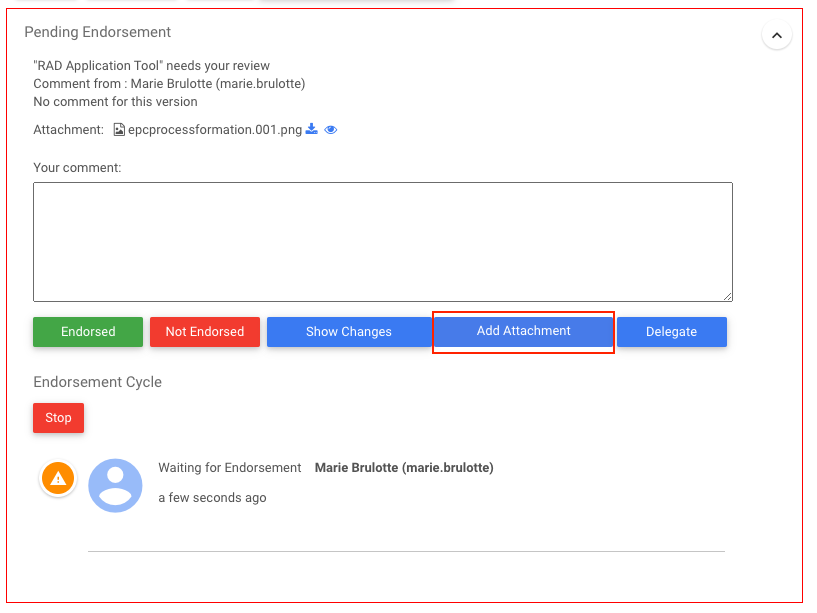Choose the red Not Endorsed button
817x613 pixels.
(205, 332)
